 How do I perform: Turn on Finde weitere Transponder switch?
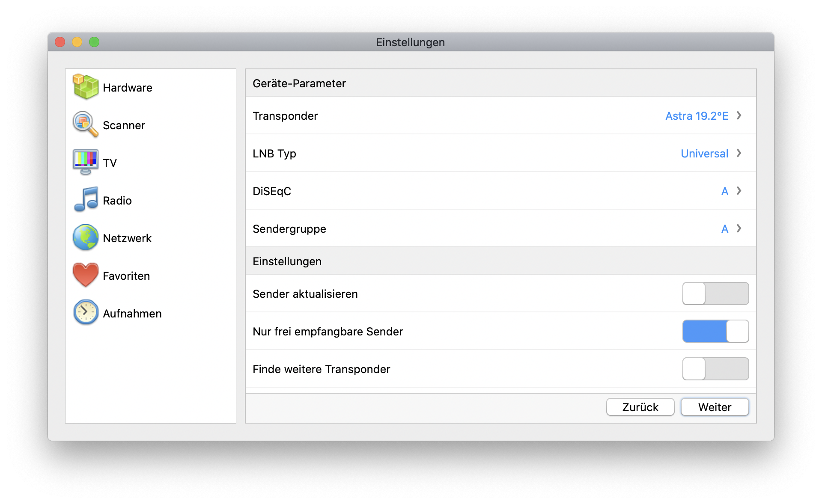click(715, 369)
